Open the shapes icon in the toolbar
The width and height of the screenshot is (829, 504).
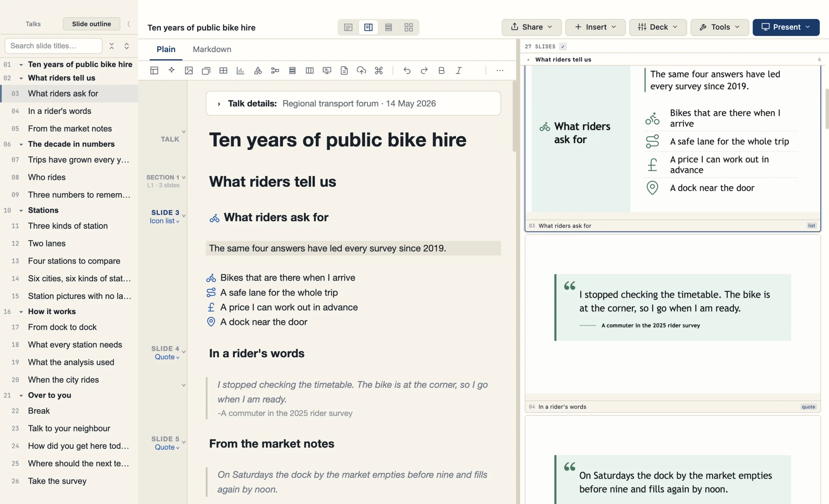pos(258,70)
